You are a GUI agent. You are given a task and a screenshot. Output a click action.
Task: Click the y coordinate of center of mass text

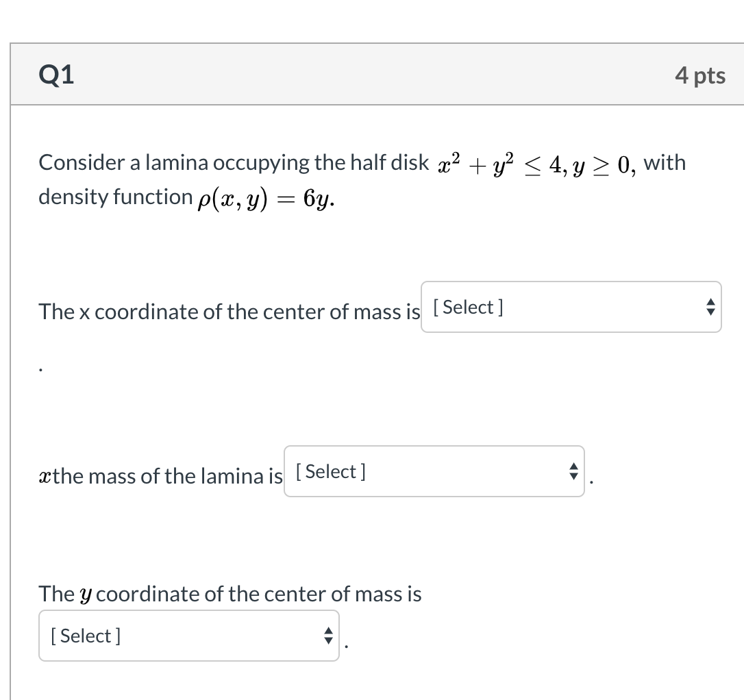pos(228,593)
